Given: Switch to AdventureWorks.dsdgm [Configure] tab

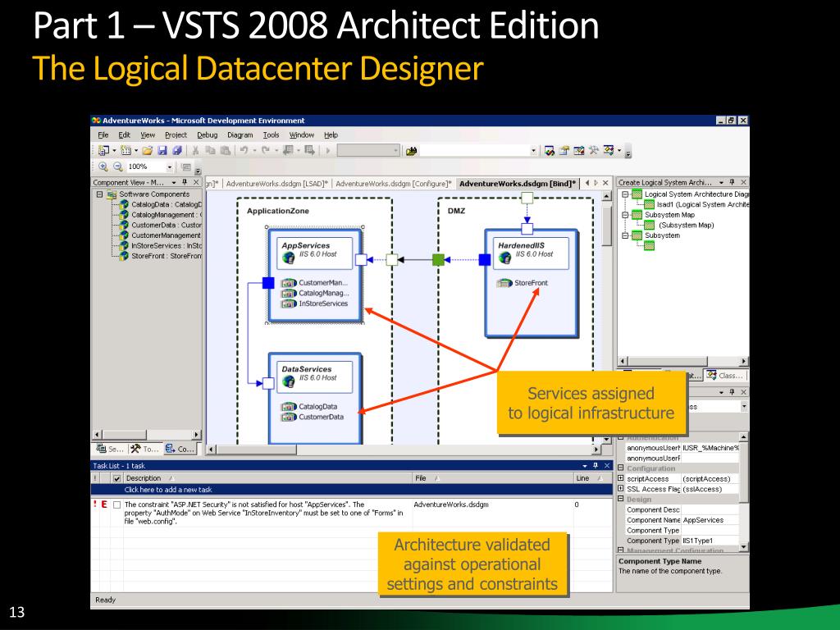Looking at the screenshot, I should click(x=393, y=184).
